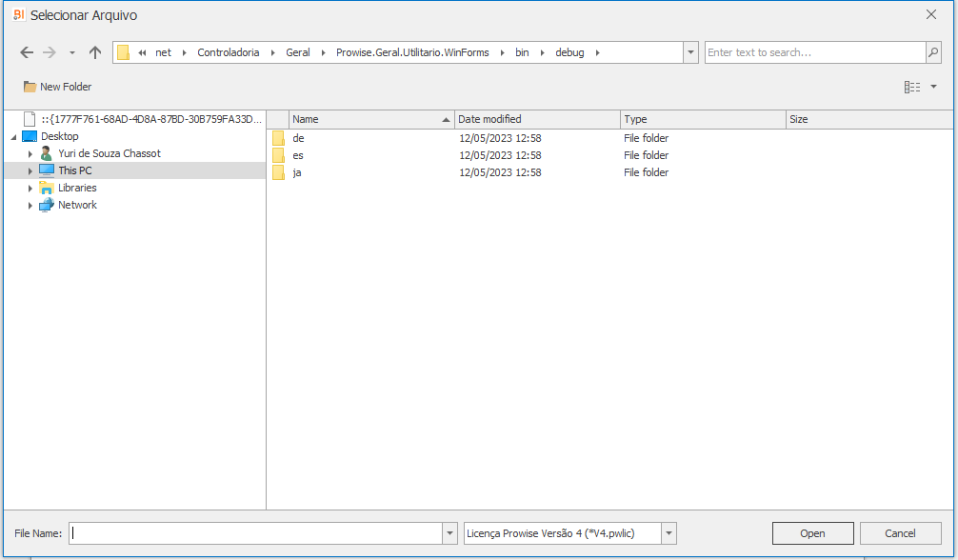Click 'debug' in the breadcrumb path

click(569, 52)
